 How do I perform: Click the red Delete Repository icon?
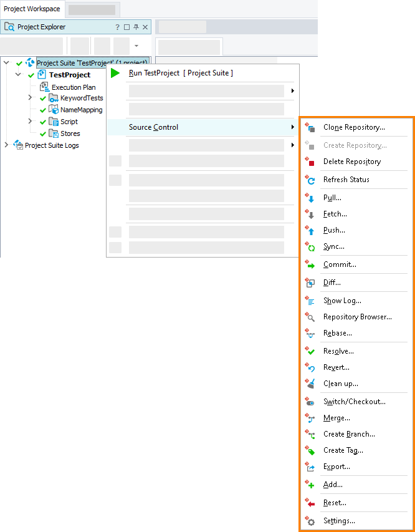[x=310, y=162]
